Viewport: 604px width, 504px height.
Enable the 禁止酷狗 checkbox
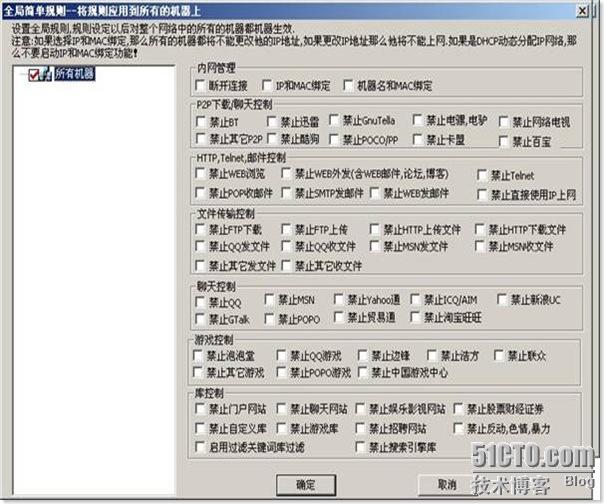point(272,138)
